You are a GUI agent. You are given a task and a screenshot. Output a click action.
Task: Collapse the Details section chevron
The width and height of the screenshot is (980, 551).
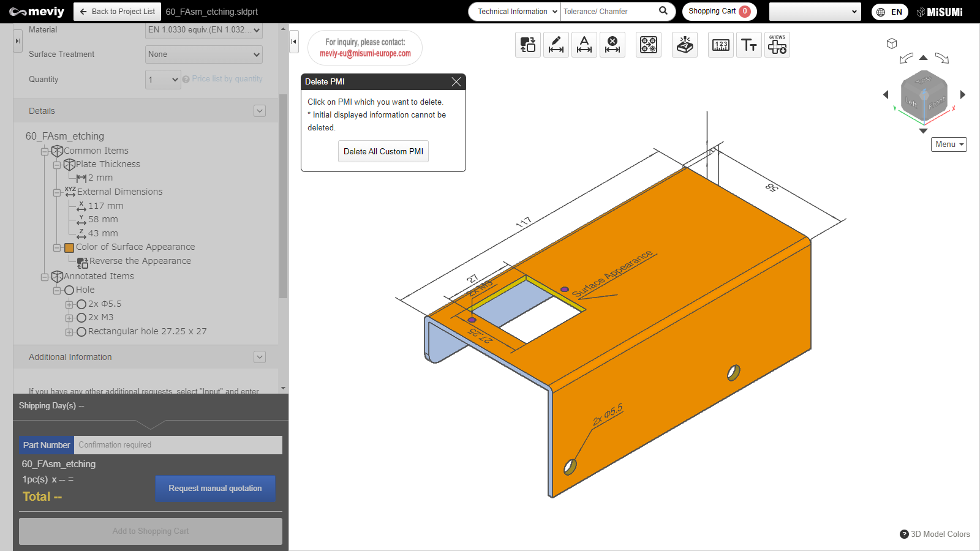coord(260,111)
